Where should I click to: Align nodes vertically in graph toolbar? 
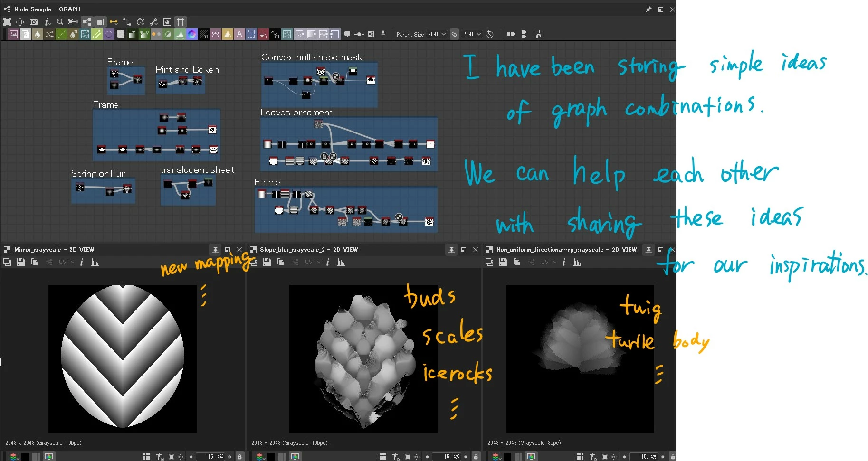524,34
